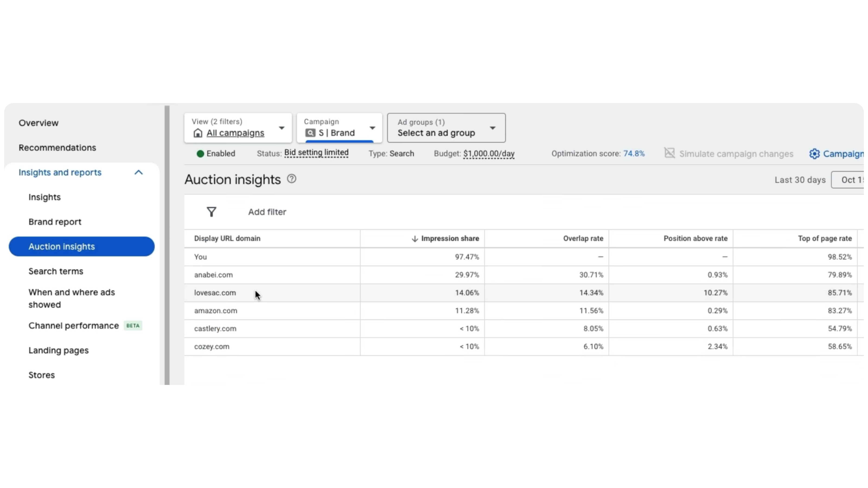The image size is (868, 488).
Task: Click the sidebar vertical scrollbar
Action: coord(167,245)
